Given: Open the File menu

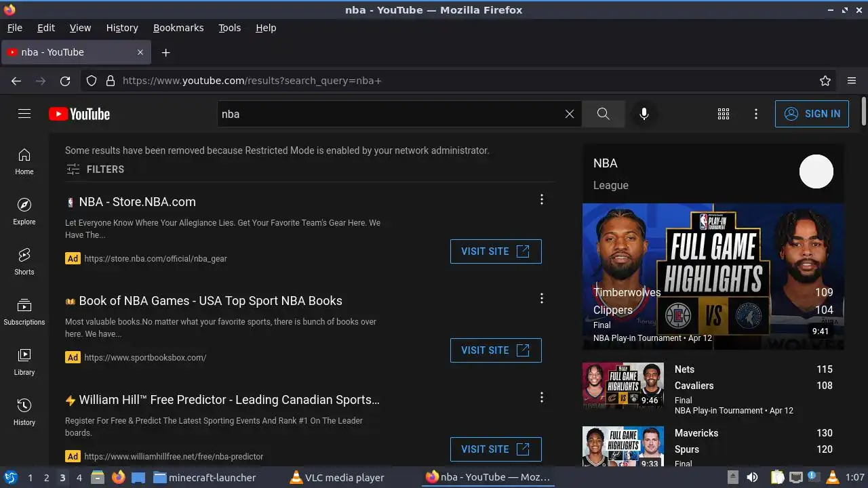Looking at the screenshot, I should pos(14,28).
